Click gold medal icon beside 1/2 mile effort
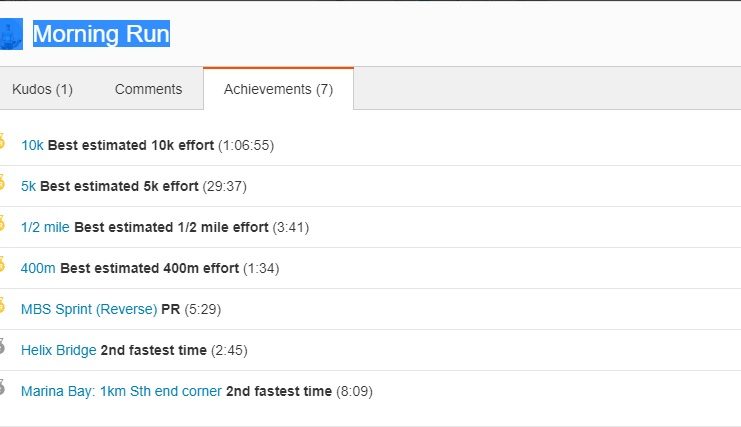 2,223
